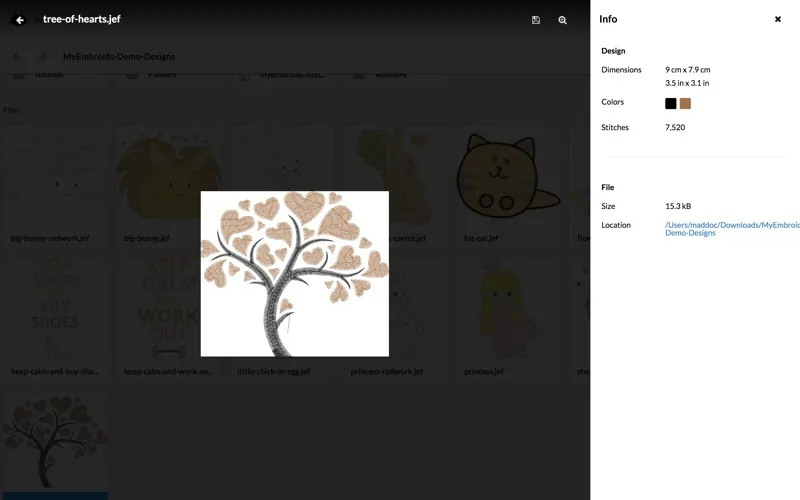Select the keep-calm-and-work-out thumbnail
This screenshot has width=800, height=500.
(x=168, y=311)
